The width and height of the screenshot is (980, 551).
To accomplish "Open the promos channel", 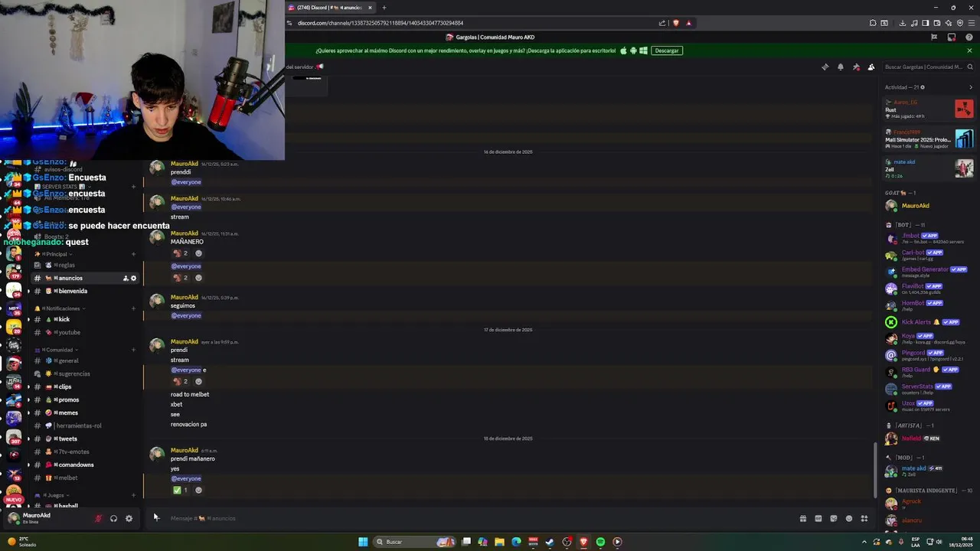I will (84, 399).
